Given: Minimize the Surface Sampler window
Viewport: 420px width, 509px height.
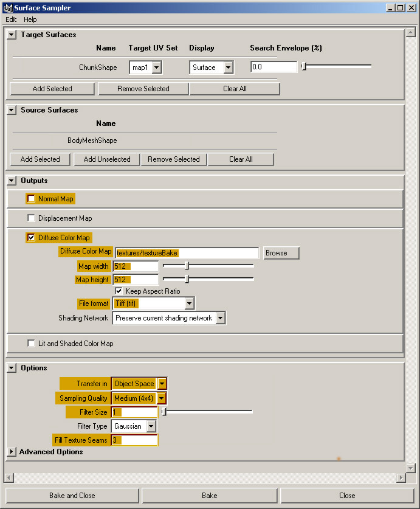Looking at the screenshot, I should click(390, 8).
